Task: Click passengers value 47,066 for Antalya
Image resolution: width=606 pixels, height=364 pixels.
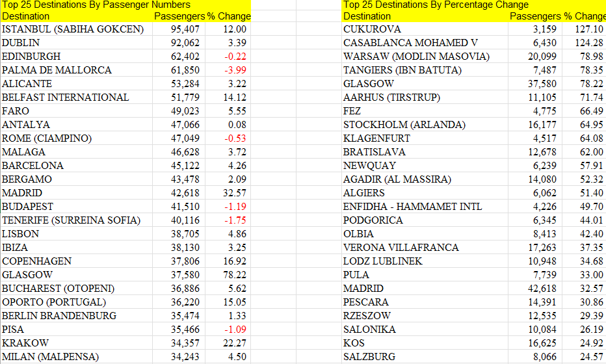Action: [x=179, y=124]
